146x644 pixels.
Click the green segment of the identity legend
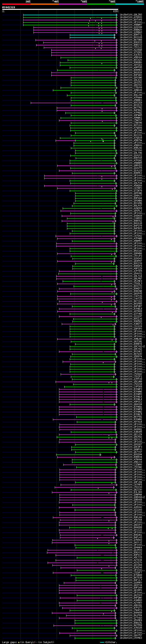[101, 4]
